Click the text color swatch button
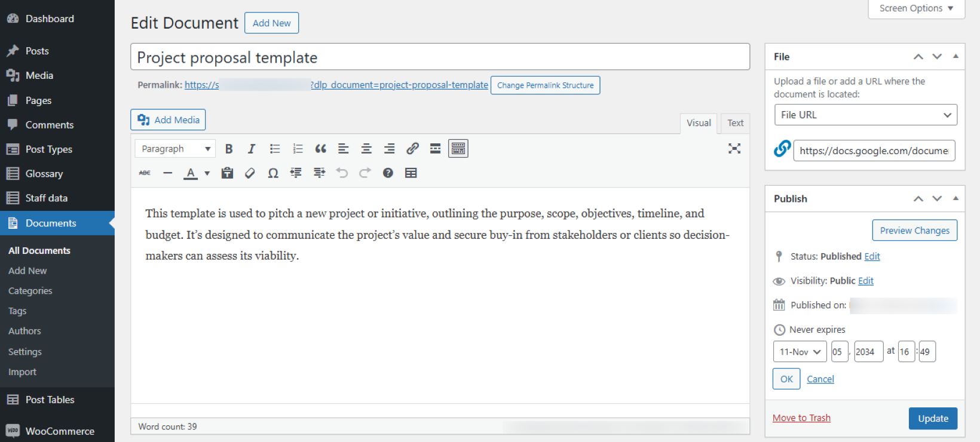The image size is (980, 442). pyautogui.click(x=191, y=173)
